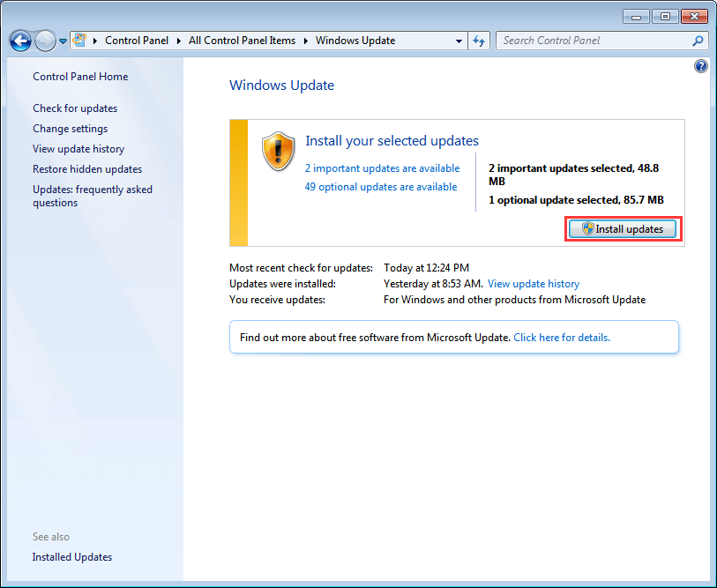Click the search magnifier icon
Screen dimensions: 717x588
point(698,41)
